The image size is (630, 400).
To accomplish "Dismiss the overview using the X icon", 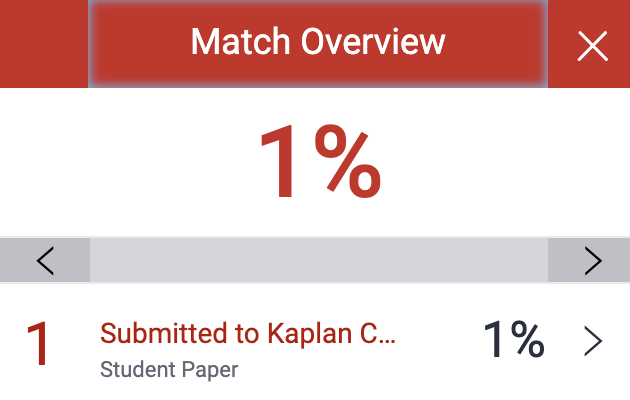I will [x=592, y=45].
